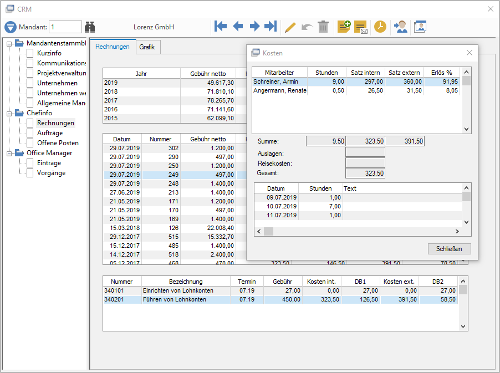Click the Mandantenstammblatt folder icon
500x373 pixels.
(x=19, y=43)
